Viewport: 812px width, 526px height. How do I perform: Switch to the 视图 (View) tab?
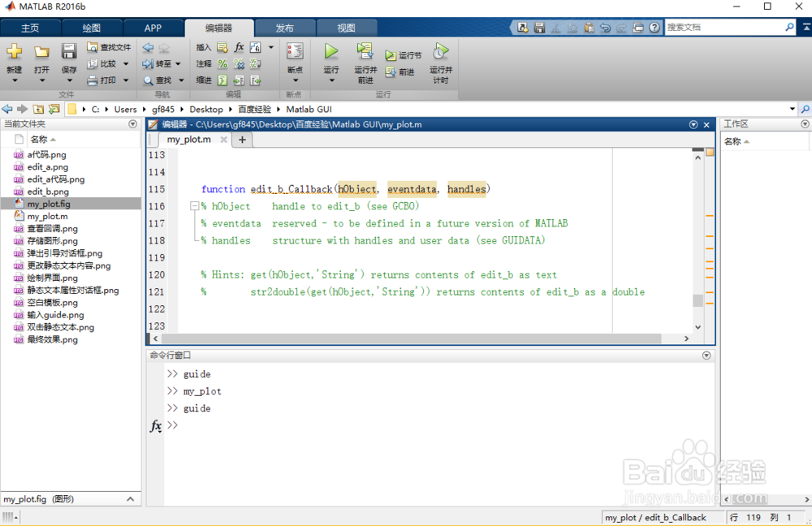click(x=346, y=28)
